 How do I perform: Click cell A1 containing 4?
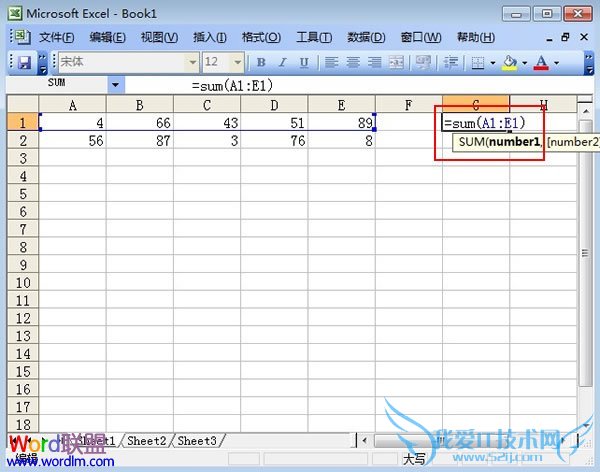click(x=72, y=122)
